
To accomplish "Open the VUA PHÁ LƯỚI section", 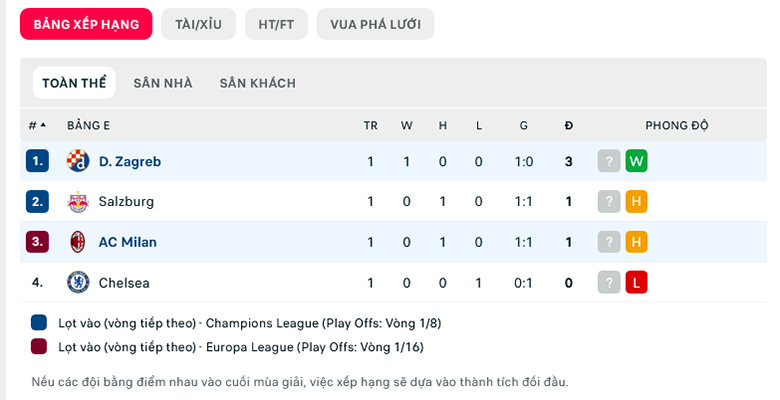I will click(x=376, y=24).
